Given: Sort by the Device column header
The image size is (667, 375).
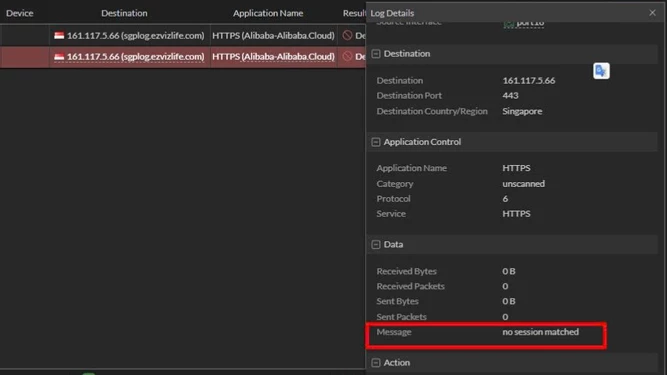Looking at the screenshot, I should pos(20,13).
